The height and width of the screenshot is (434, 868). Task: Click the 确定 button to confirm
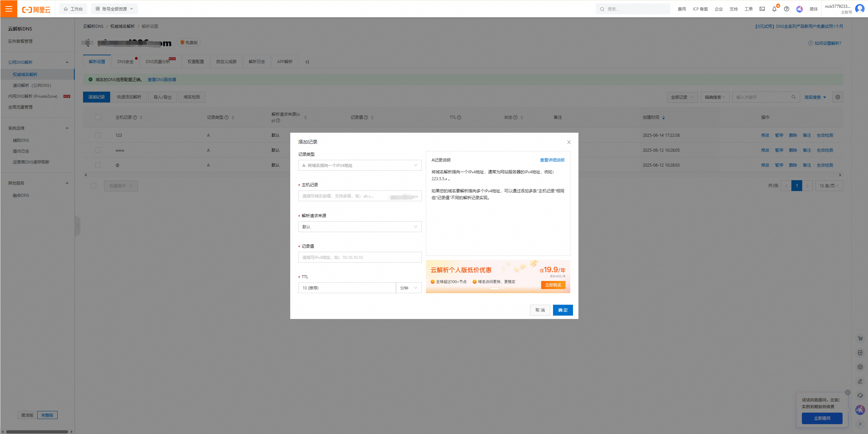click(x=563, y=310)
